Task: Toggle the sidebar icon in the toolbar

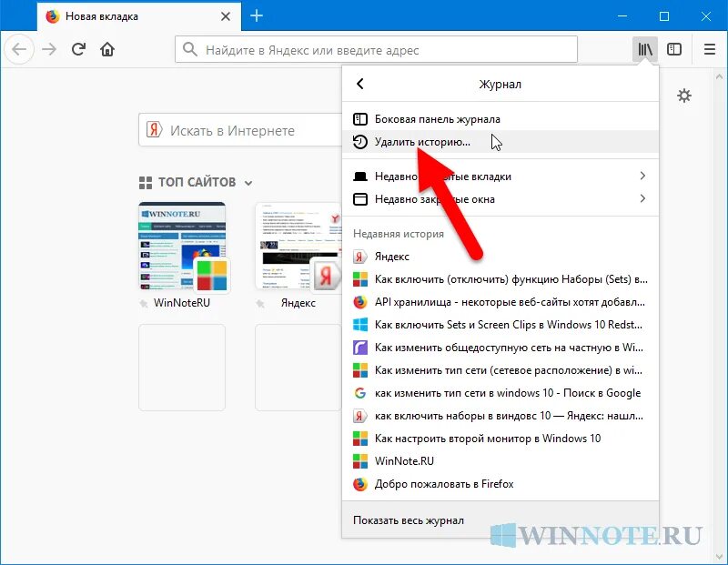Action: 674,49
